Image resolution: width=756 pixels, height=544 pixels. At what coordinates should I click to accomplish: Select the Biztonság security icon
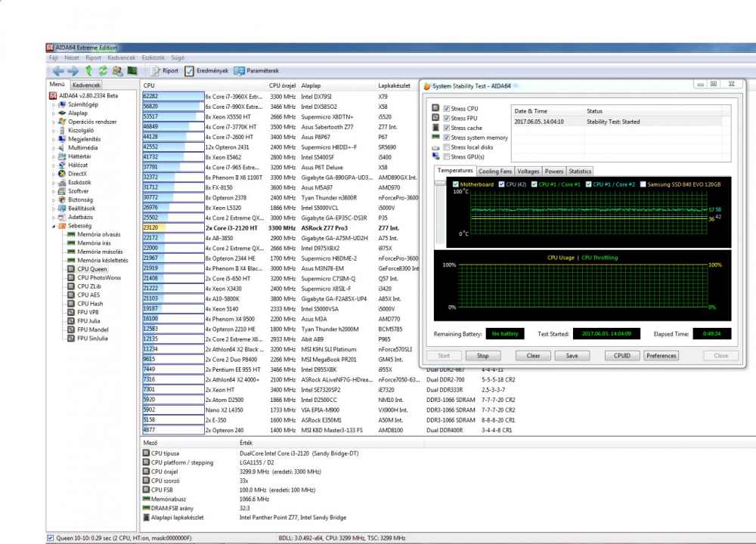[x=62, y=200]
